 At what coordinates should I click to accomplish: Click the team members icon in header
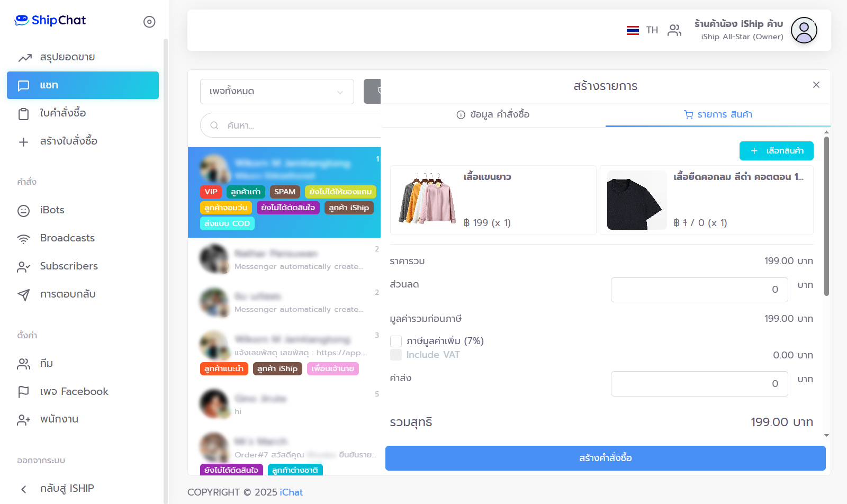click(x=674, y=30)
